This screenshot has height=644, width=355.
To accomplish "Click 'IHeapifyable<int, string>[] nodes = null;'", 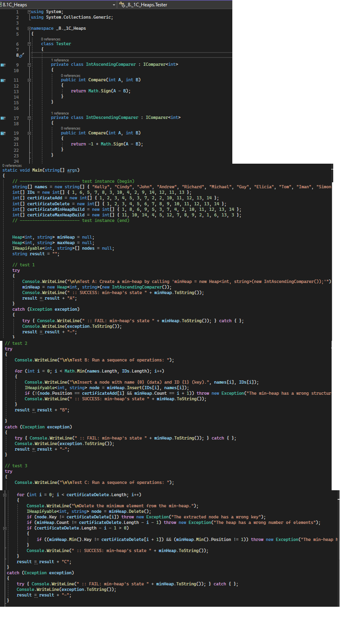I will point(63,248).
